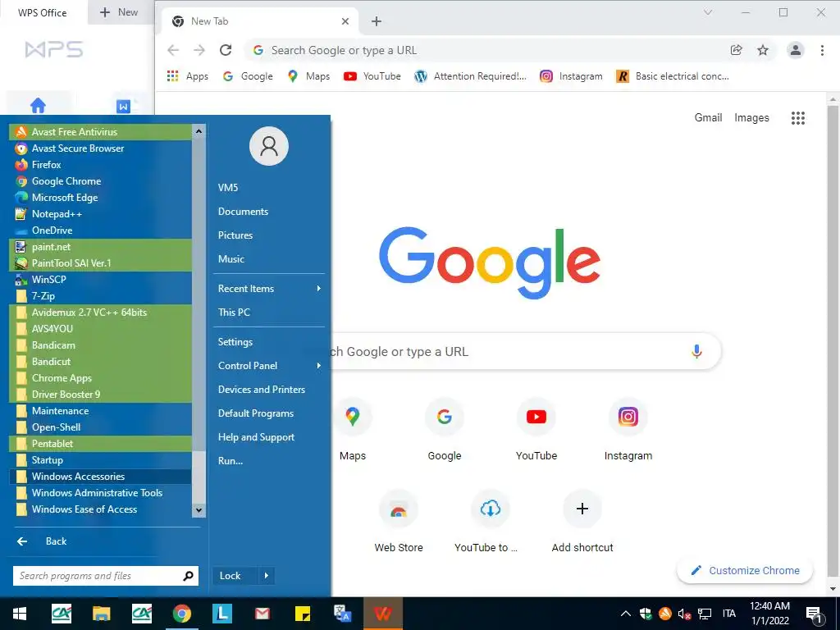Launch Notepad++ from the programs list
Viewport: 840px width, 630px height.
coord(100,214)
